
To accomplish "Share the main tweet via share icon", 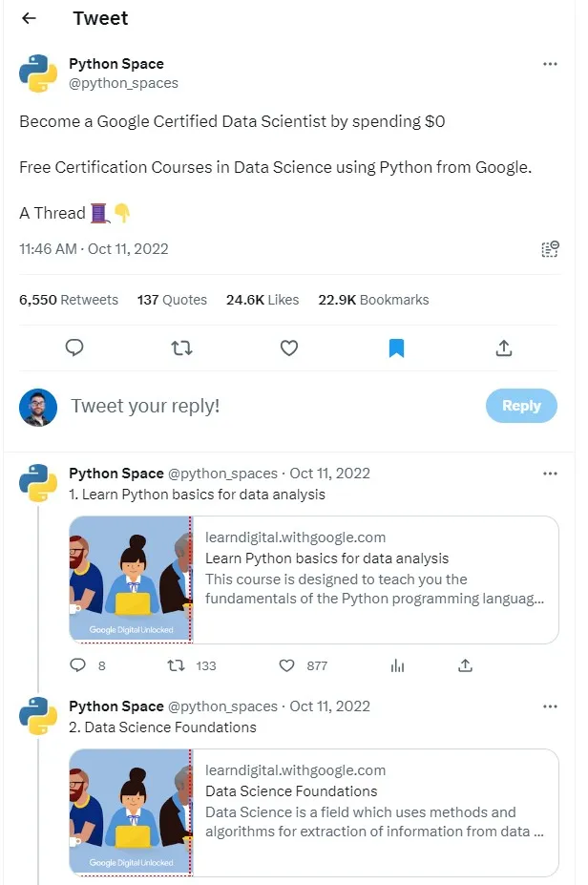I will pyautogui.click(x=503, y=348).
